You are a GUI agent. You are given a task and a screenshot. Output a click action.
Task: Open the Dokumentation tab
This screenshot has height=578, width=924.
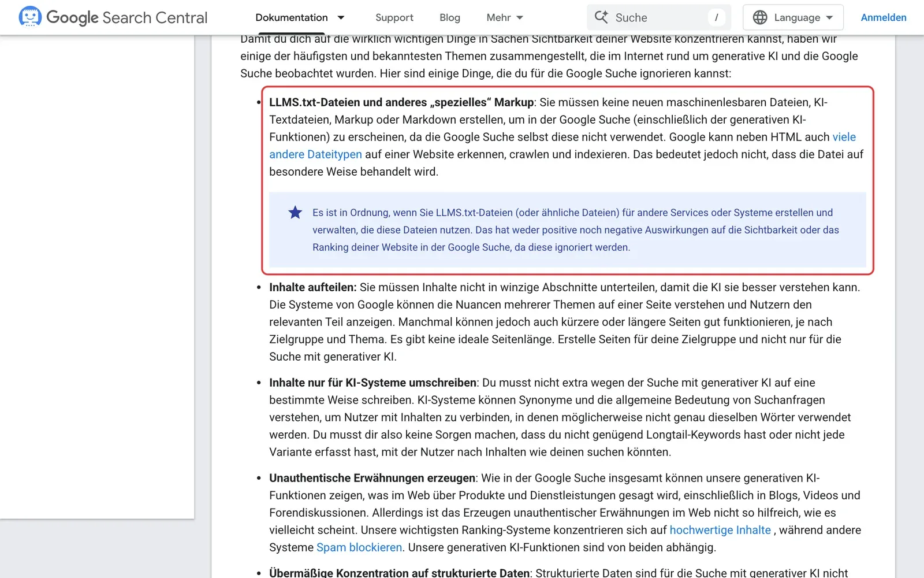click(292, 17)
